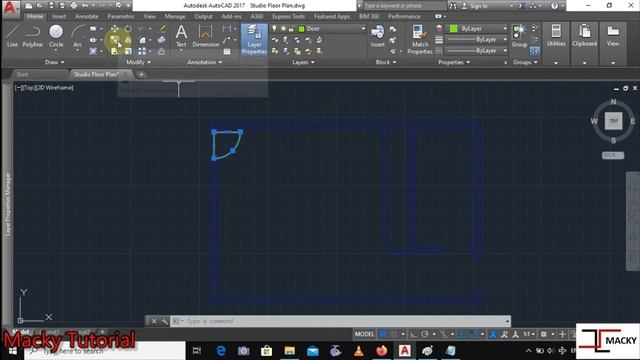Open the ByLayer lineweight dropdown

pos(505,40)
